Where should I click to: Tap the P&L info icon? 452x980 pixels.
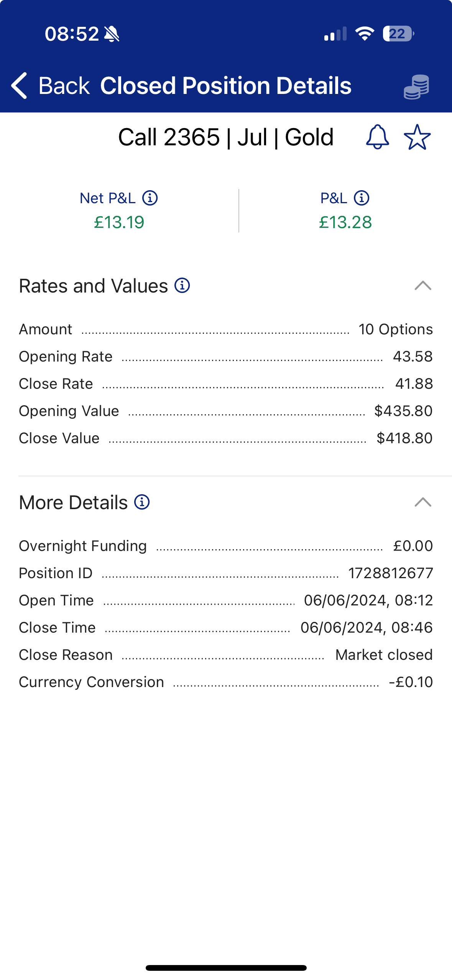362,198
